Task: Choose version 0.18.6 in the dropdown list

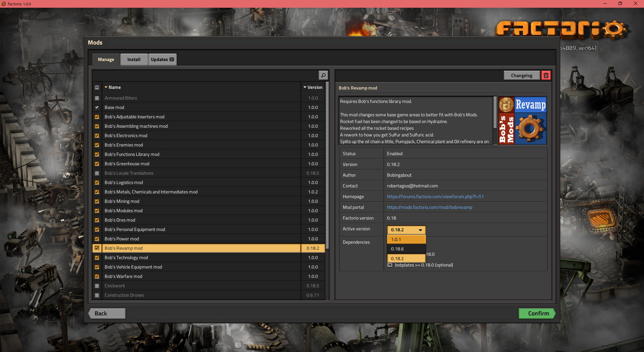Action: pyautogui.click(x=406, y=249)
